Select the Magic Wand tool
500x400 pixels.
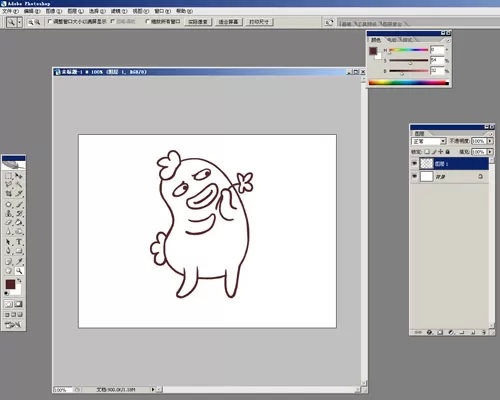pyautogui.click(x=19, y=185)
